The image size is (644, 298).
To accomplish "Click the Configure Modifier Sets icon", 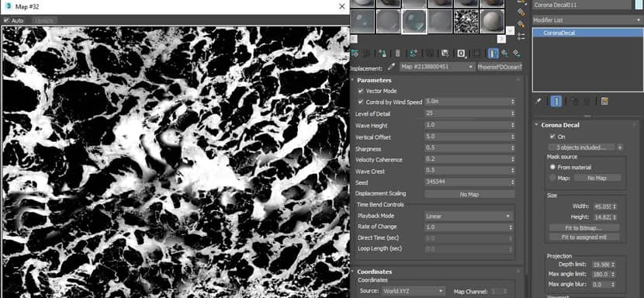I will tap(604, 101).
